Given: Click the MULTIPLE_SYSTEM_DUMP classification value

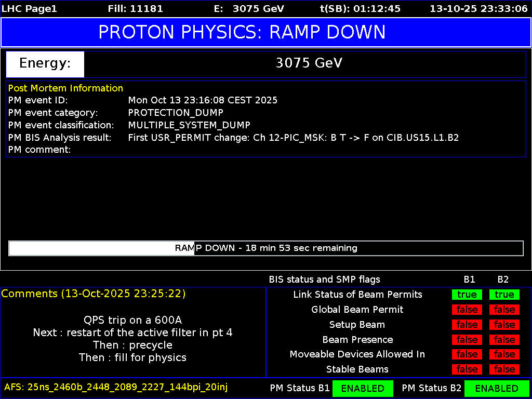Looking at the screenshot, I should (189, 125).
